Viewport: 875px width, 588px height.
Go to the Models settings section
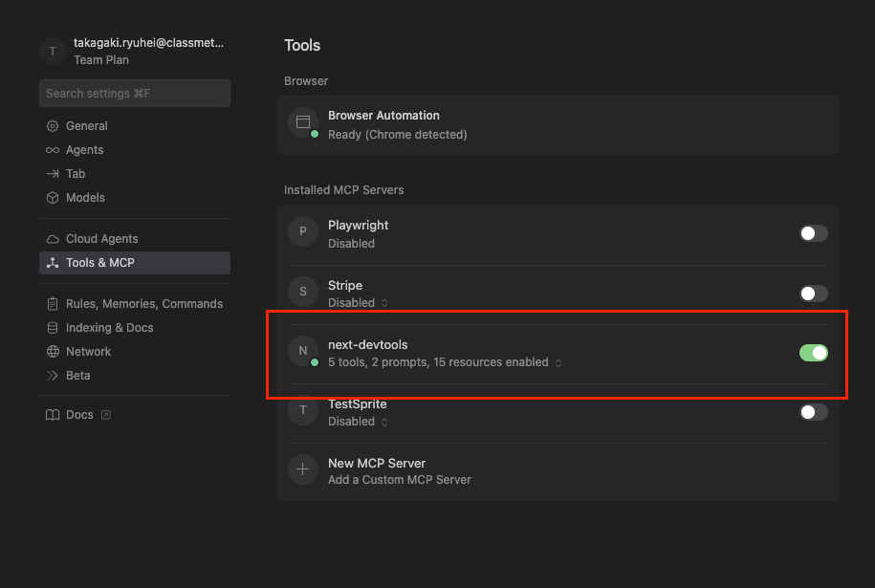click(85, 198)
